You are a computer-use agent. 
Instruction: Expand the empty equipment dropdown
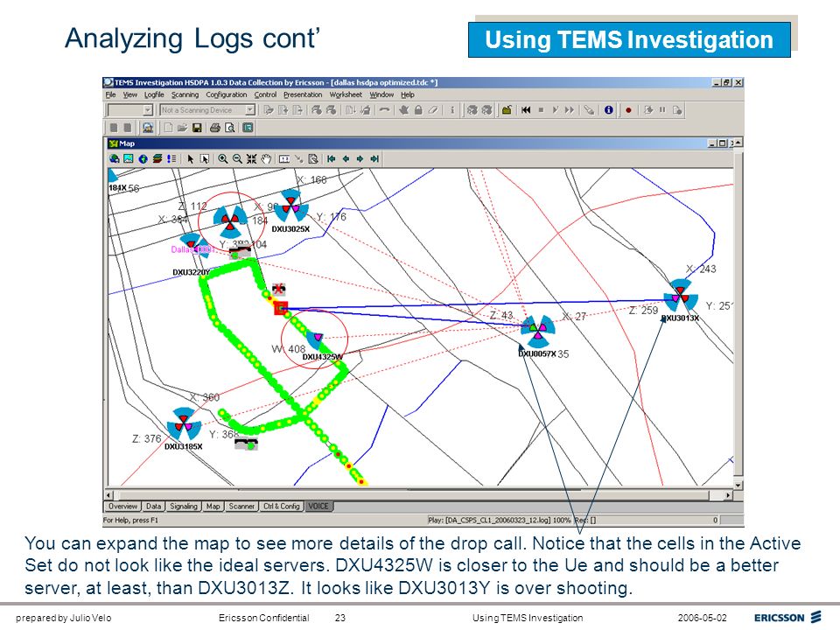148,110
